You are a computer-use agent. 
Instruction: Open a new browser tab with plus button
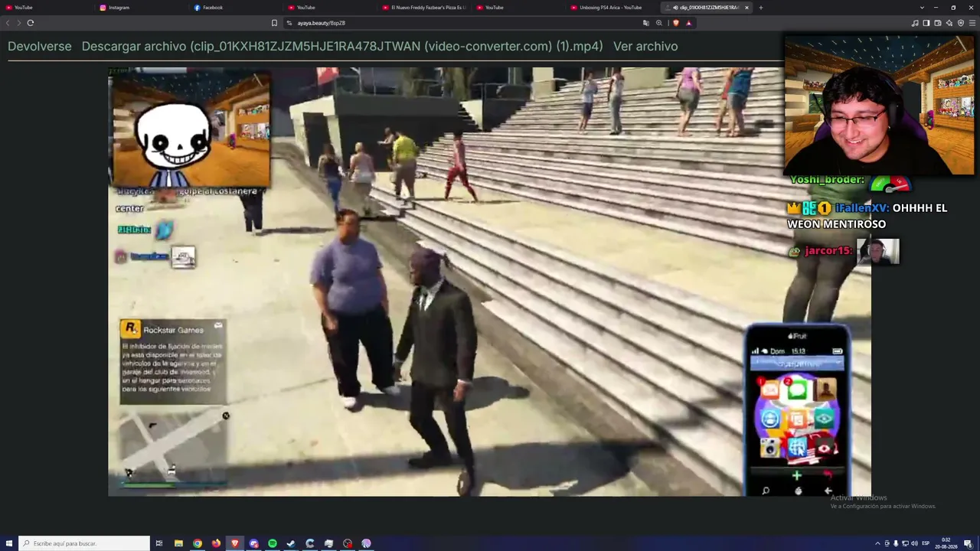click(x=760, y=8)
